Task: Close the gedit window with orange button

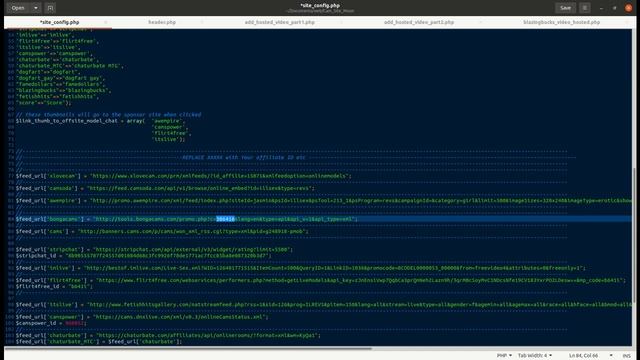Action: coord(629,8)
